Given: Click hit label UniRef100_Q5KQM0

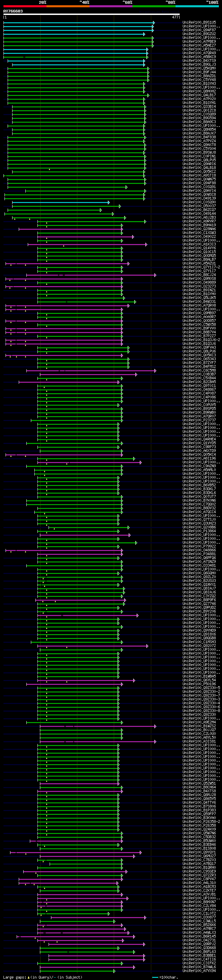Looking at the screenshot, I should pyautogui.click(x=199, y=68).
